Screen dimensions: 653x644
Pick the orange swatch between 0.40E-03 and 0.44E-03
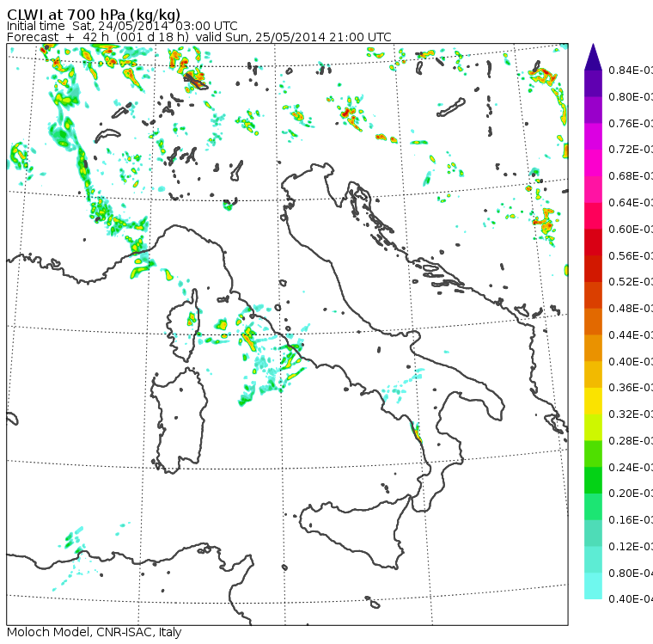pyautogui.click(x=593, y=348)
